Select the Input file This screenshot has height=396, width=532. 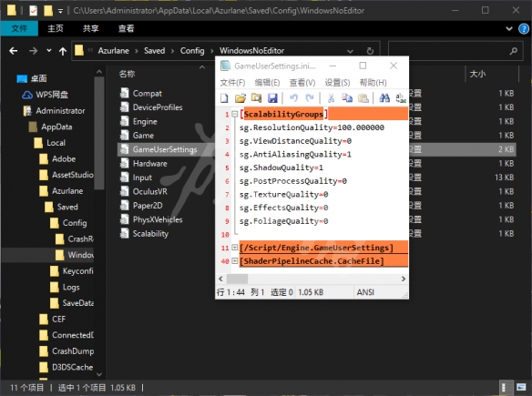(142, 178)
